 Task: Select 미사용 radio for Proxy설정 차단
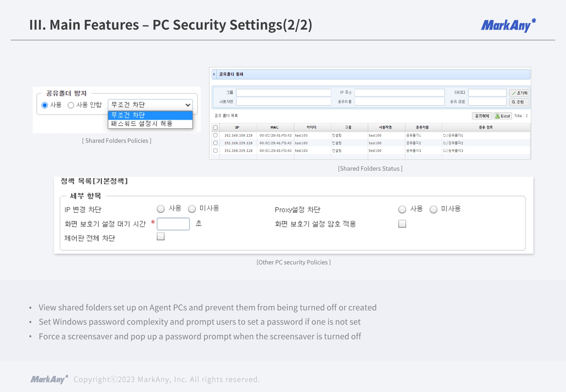point(433,209)
